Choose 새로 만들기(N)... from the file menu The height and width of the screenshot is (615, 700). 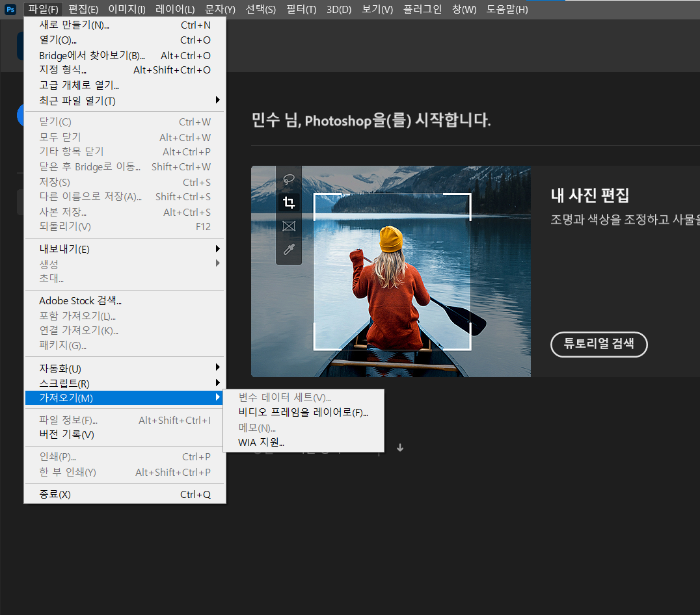tap(125, 25)
